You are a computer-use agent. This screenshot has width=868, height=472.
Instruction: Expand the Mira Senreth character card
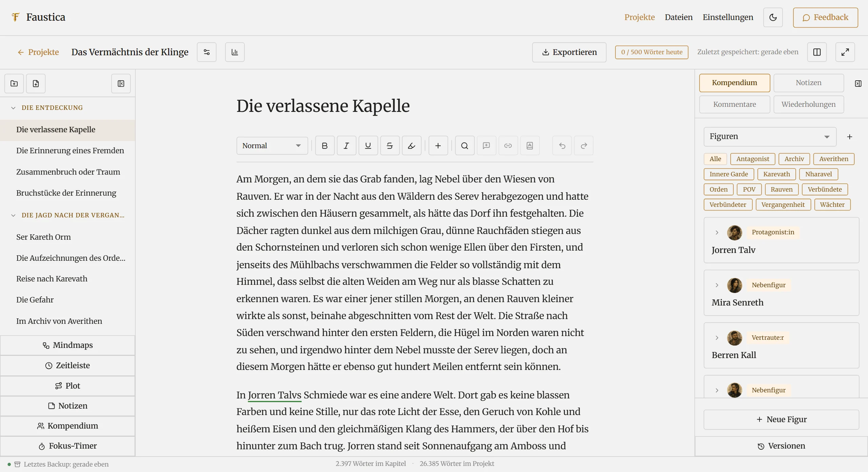(717, 285)
